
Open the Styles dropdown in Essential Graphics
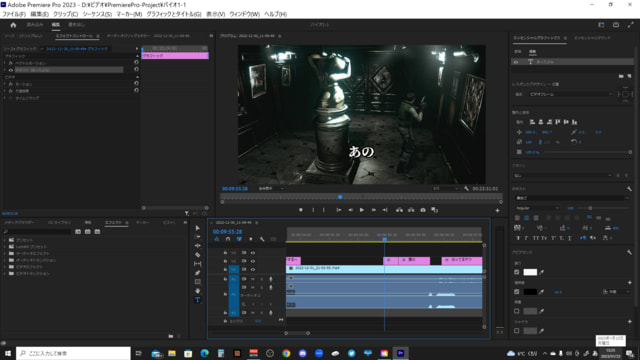point(563,175)
